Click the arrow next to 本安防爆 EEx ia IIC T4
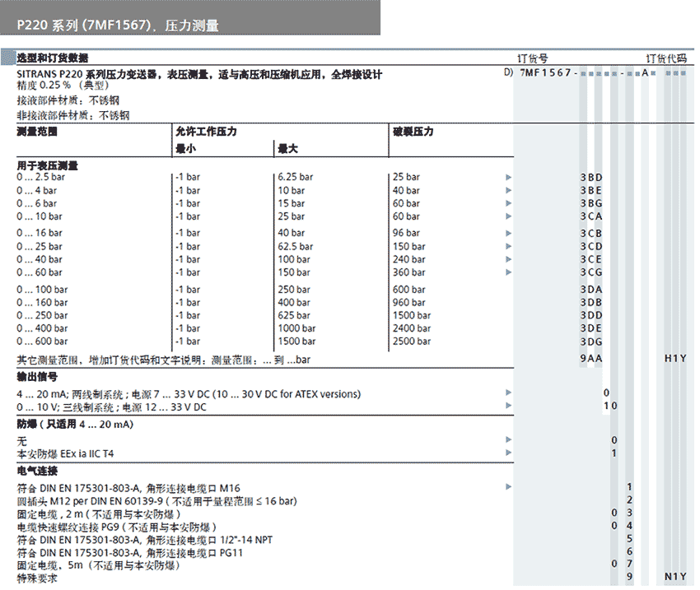This screenshot has height=590, width=700. pyautogui.click(x=508, y=453)
